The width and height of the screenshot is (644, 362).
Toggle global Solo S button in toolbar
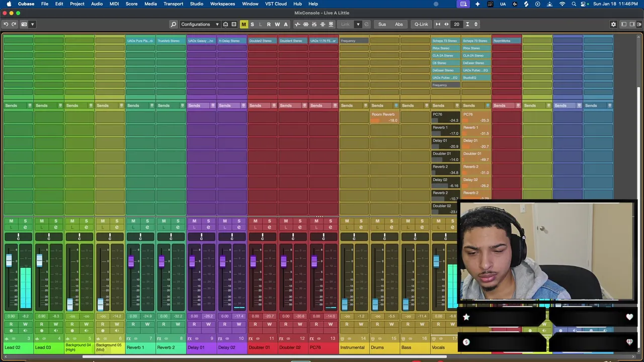252,24
